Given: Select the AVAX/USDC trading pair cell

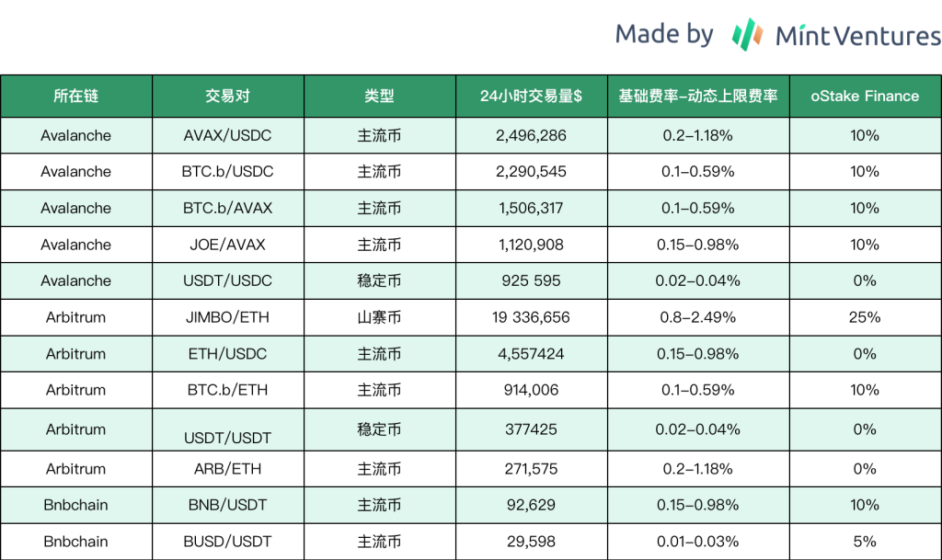Looking at the screenshot, I should click(227, 135).
